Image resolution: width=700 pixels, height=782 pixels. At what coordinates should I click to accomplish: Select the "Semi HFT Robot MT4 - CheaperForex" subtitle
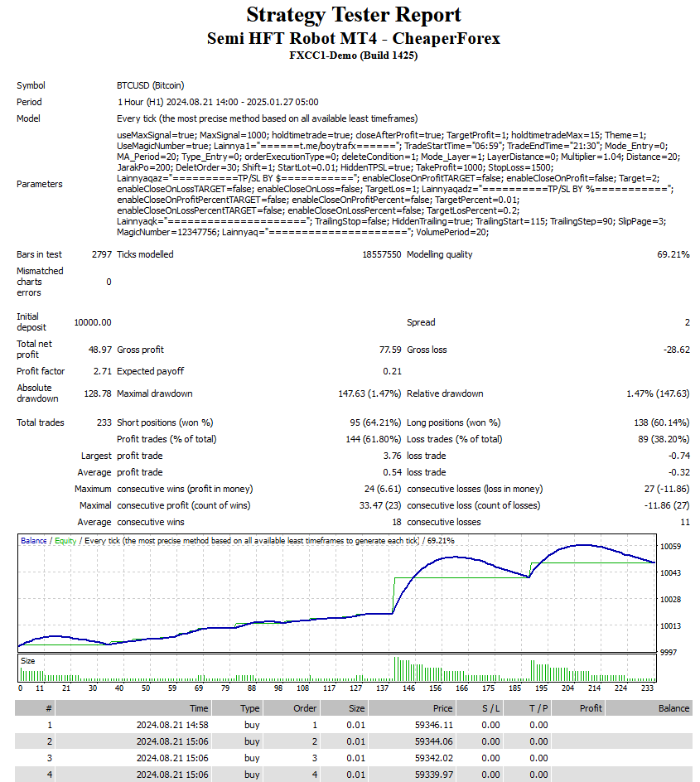point(354,38)
